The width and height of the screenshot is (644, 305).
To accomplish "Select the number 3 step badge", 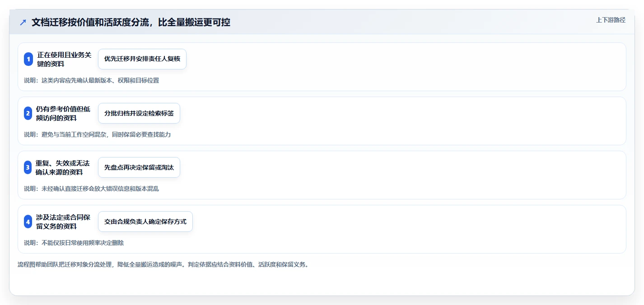I will [28, 167].
